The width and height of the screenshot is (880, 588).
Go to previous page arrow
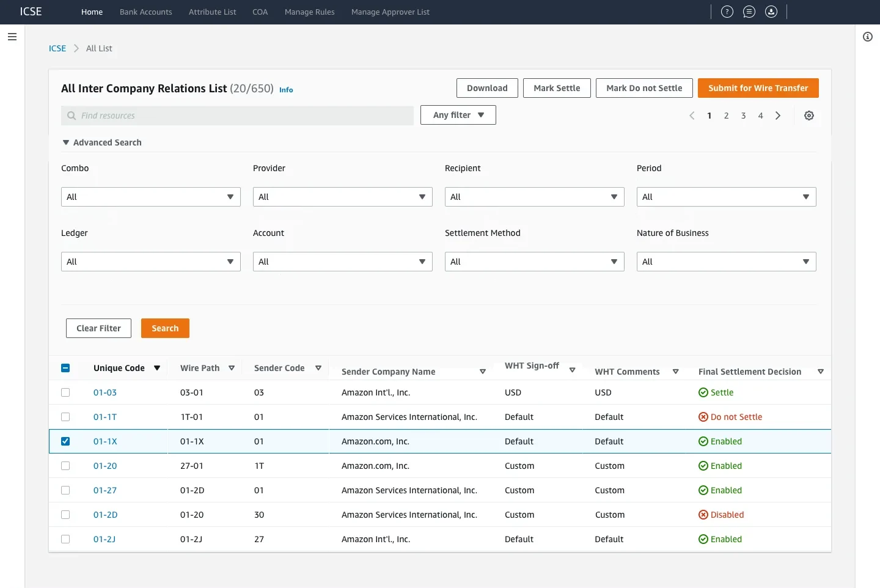click(692, 116)
